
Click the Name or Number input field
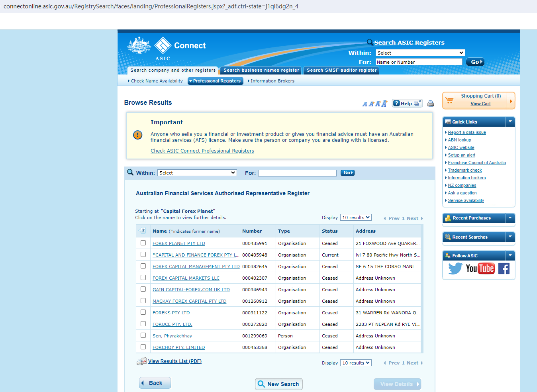[419, 62]
